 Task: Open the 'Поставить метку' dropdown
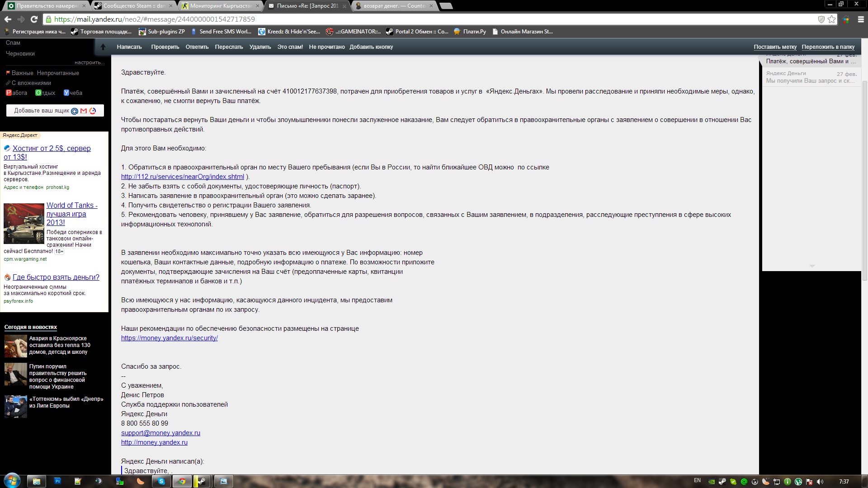[x=775, y=47]
